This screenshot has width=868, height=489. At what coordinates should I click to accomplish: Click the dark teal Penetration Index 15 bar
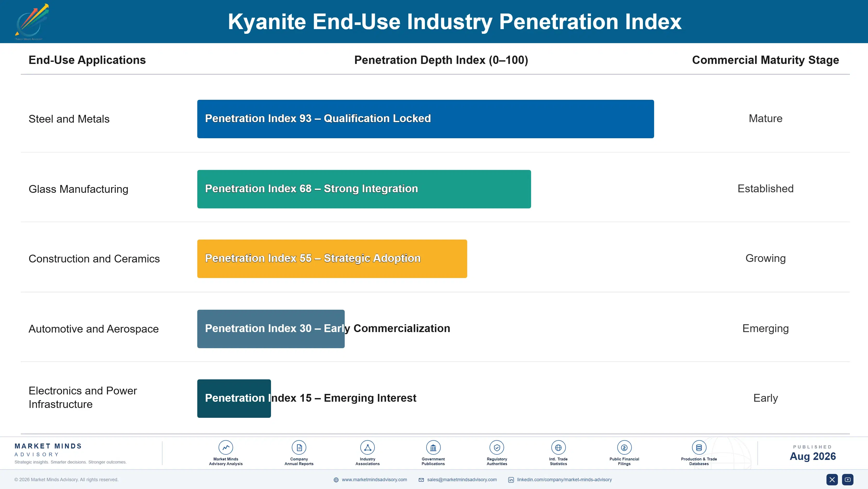pyautogui.click(x=234, y=399)
